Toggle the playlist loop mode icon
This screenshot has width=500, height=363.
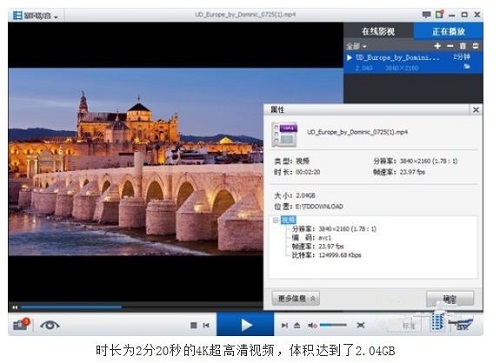tap(476, 46)
